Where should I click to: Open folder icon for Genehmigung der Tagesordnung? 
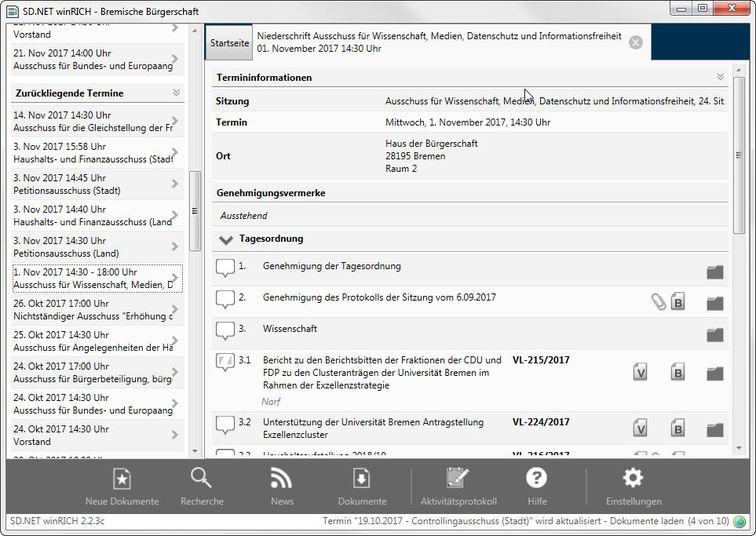[714, 272]
